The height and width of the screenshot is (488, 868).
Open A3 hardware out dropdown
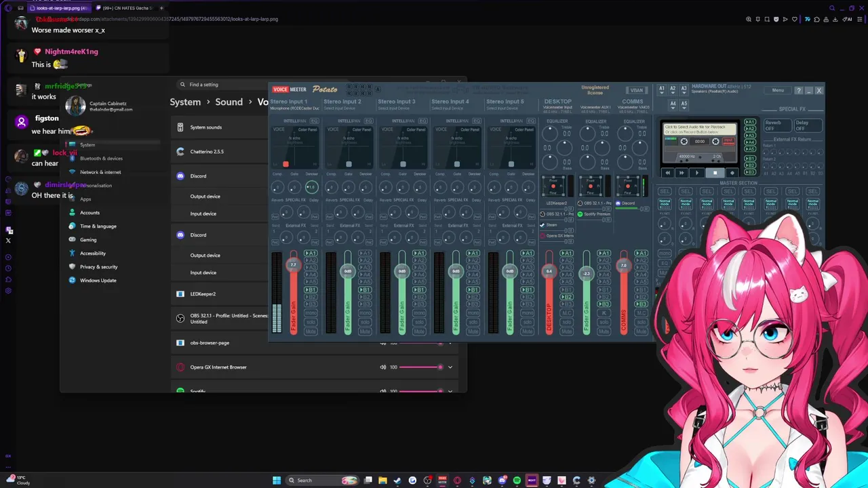(684, 89)
